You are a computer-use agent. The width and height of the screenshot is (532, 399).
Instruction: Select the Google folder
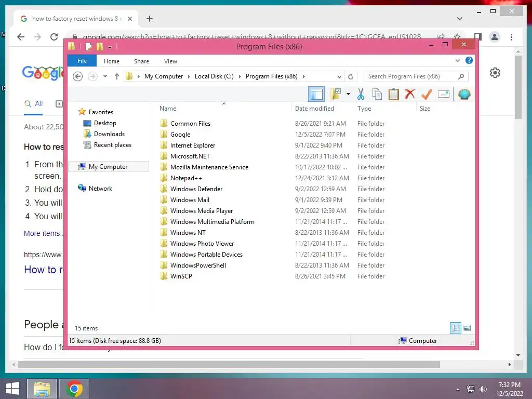[180, 135]
